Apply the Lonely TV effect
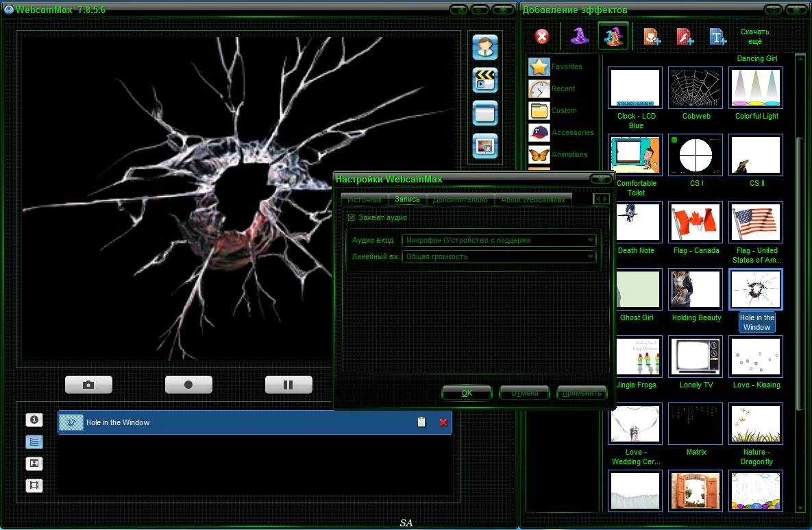 [696, 357]
